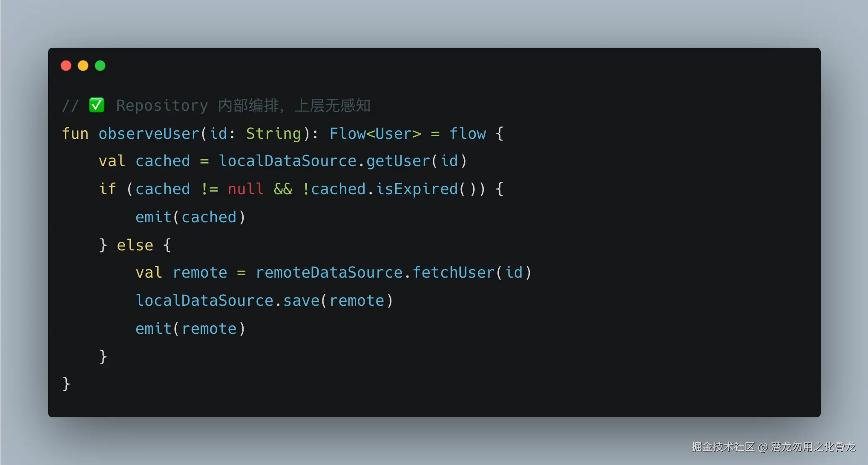Click the null keyword in the condition
This screenshot has width=868, height=465.
246,189
